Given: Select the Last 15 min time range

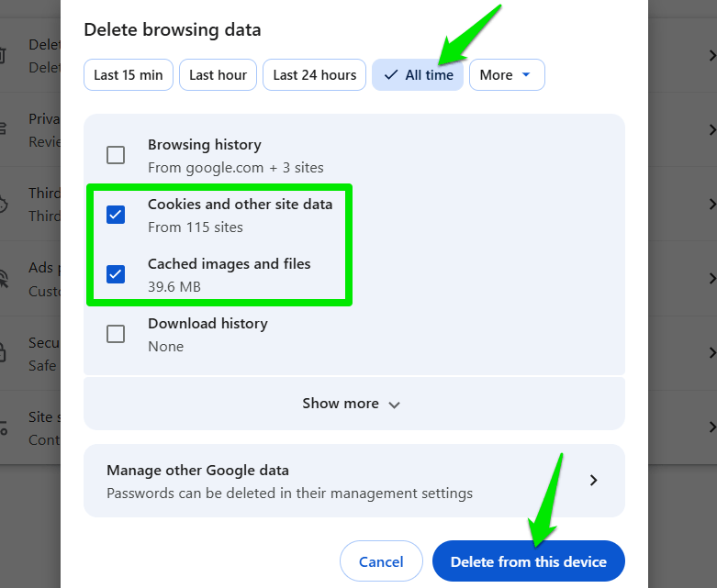Looking at the screenshot, I should point(128,75).
